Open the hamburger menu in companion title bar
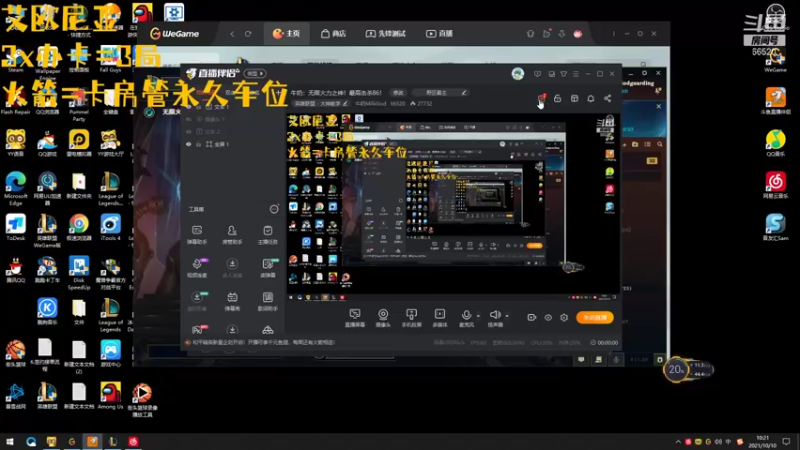Viewport: 800px width, 450px height. [576, 74]
